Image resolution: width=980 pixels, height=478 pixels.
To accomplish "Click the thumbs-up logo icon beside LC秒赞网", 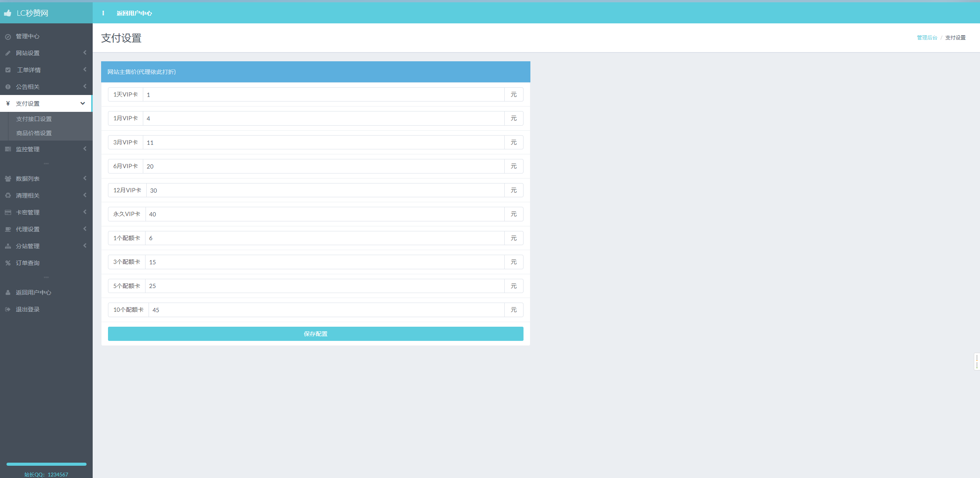I will pos(8,13).
